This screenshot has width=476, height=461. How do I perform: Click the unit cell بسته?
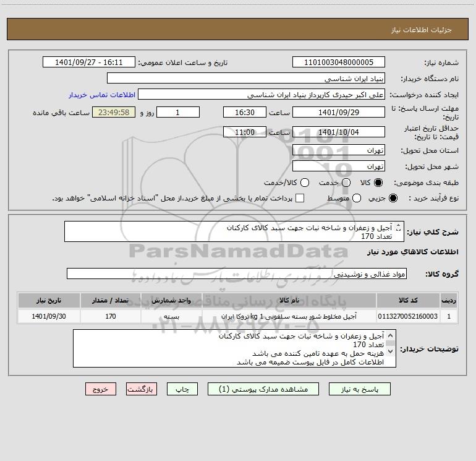(171, 316)
